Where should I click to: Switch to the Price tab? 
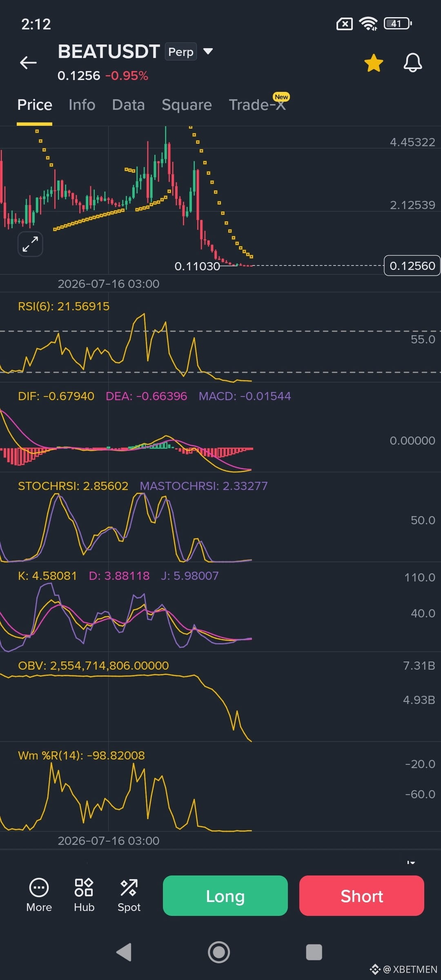click(x=35, y=105)
